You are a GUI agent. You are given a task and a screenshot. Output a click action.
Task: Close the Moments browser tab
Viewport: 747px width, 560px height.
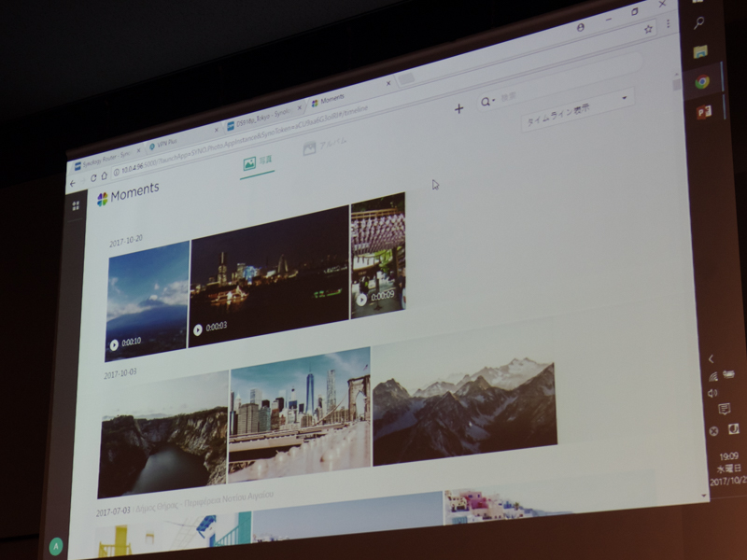(388, 83)
